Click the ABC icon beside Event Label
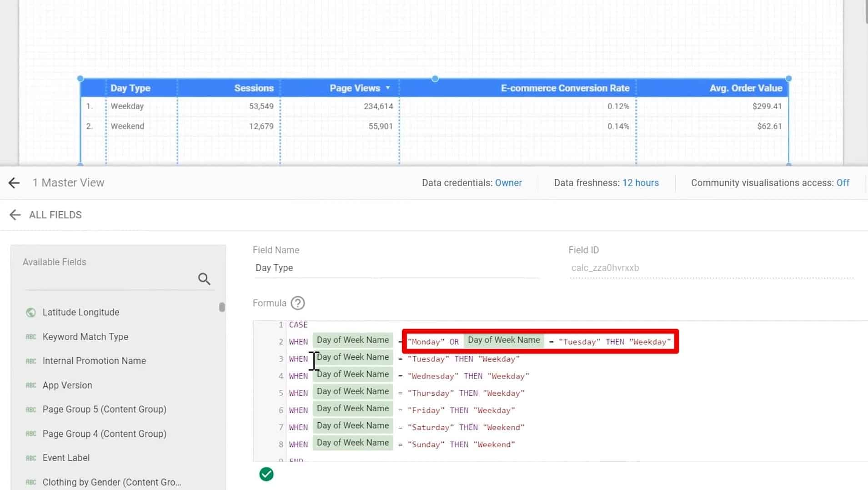Viewport: 868px width, 490px height. tap(30, 458)
